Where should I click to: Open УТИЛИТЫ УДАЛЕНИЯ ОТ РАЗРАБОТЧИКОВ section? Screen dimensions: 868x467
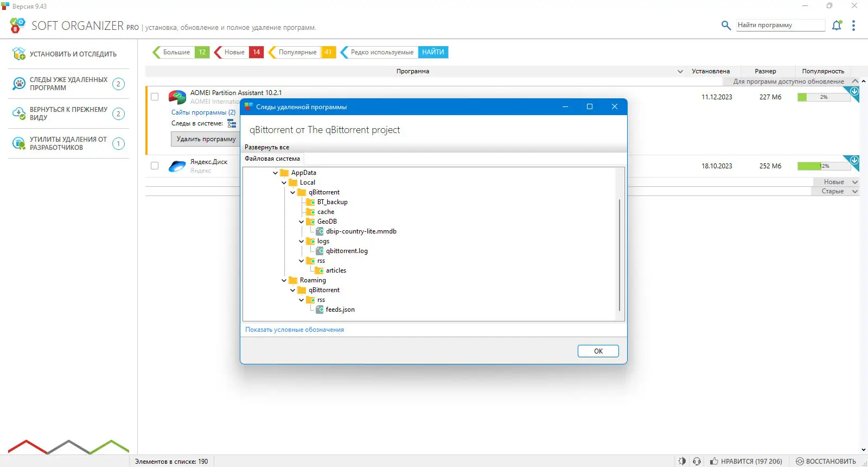(68, 143)
